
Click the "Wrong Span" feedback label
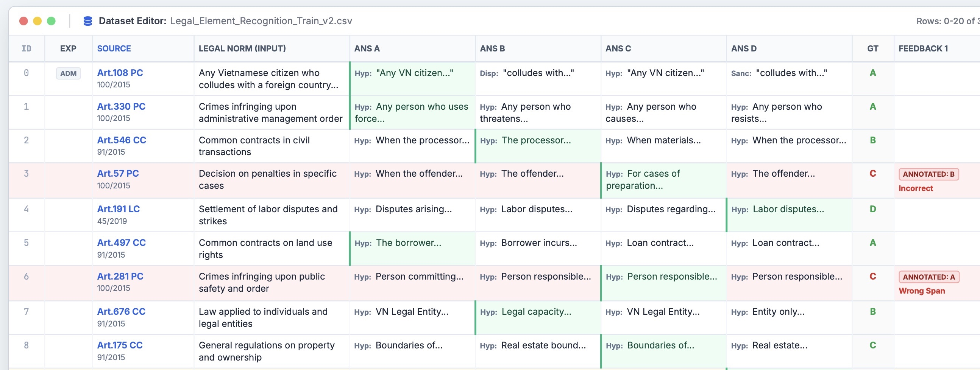[921, 291]
